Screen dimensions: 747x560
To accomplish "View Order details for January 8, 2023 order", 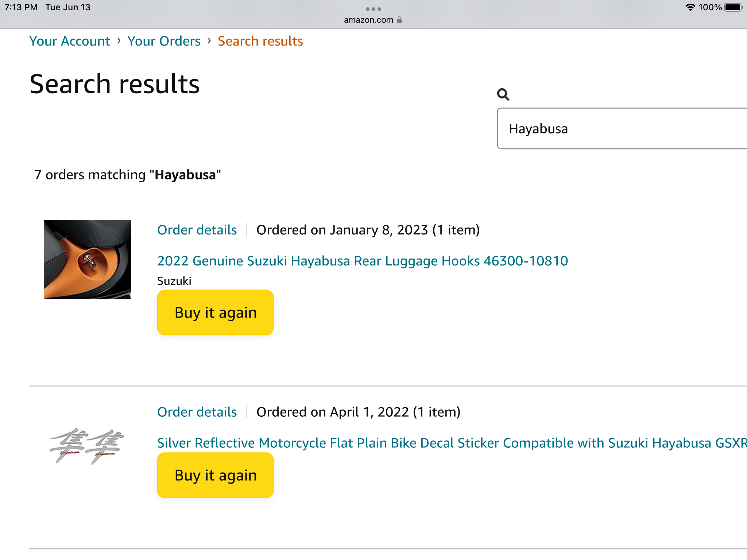I will (x=197, y=230).
